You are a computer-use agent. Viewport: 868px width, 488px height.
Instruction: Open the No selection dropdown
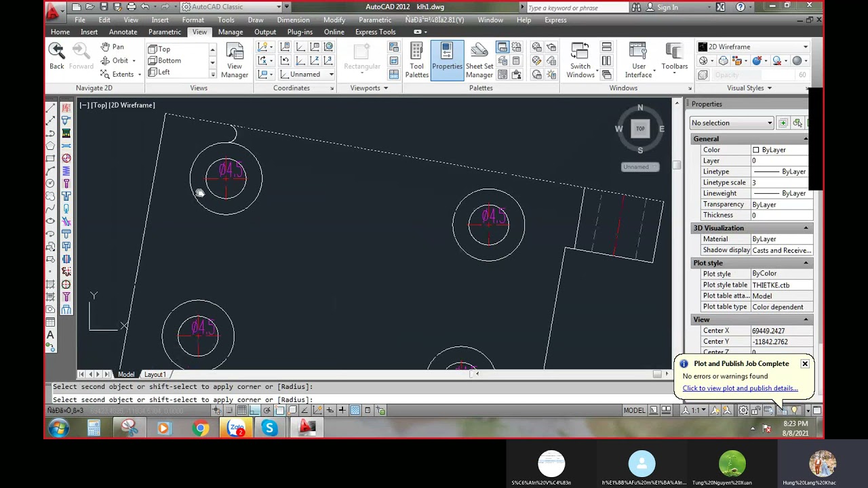732,123
